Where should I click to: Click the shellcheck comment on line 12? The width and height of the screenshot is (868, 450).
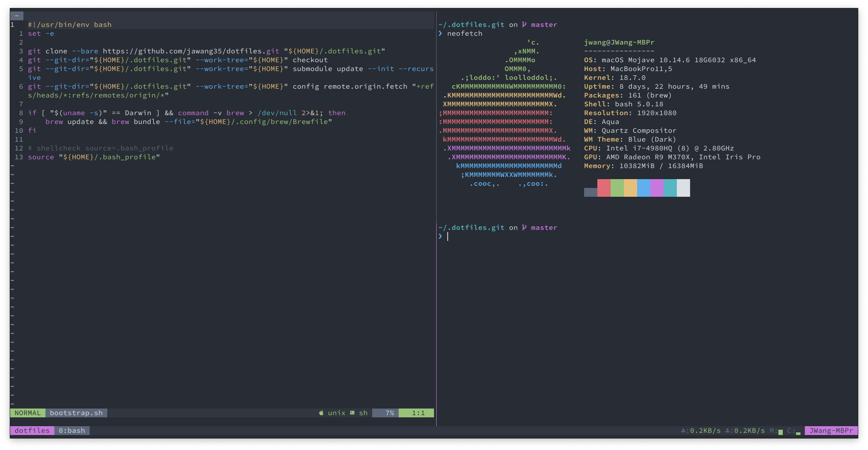pyautogui.click(x=101, y=148)
